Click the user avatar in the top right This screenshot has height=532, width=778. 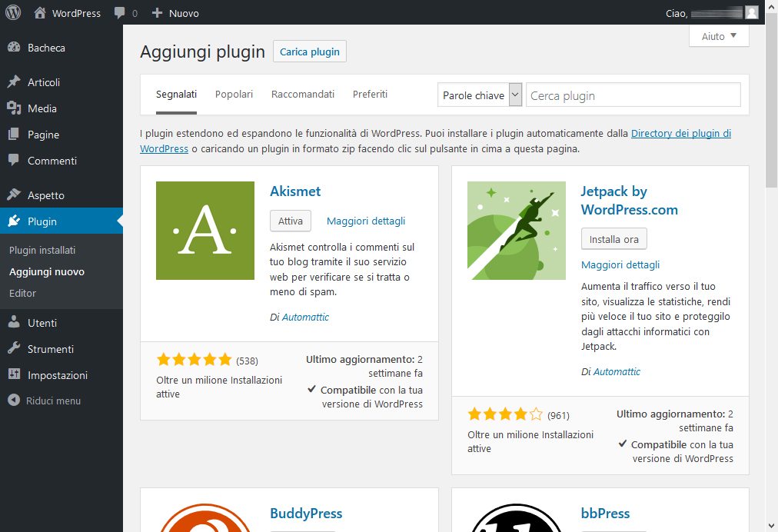pos(751,12)
